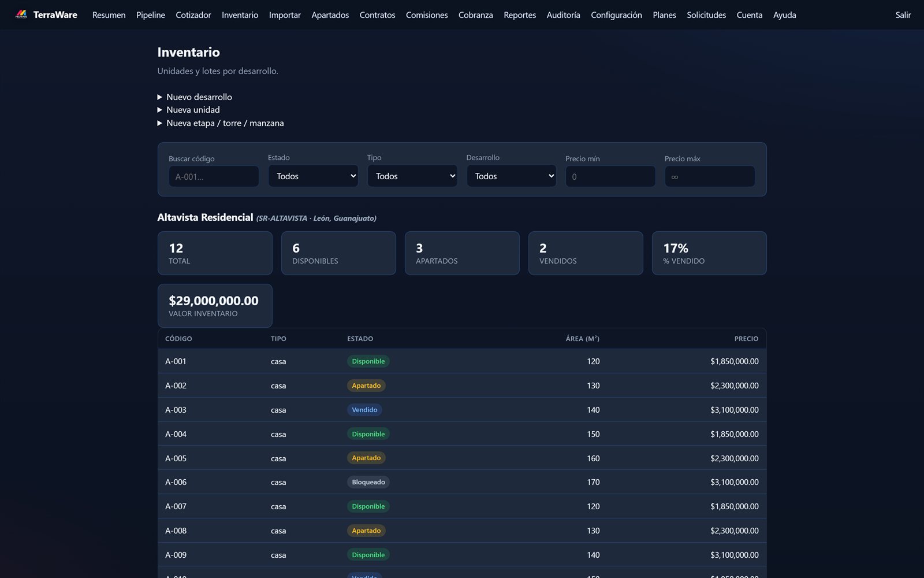924x578 pixels.
Task: Open Ayuda help page
Action: click(785, 15)
